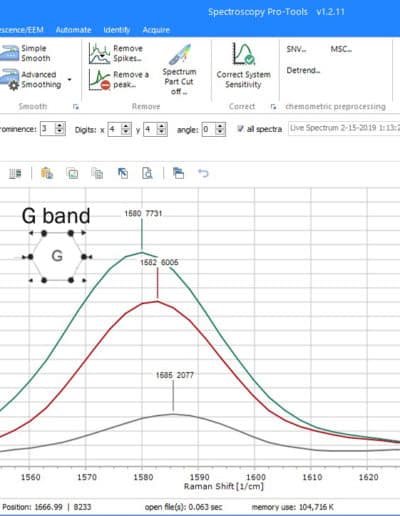Switch to the Automate ribbon tab
The height and width of the screenshot is (516, 400).
click(x=73, y=30)
